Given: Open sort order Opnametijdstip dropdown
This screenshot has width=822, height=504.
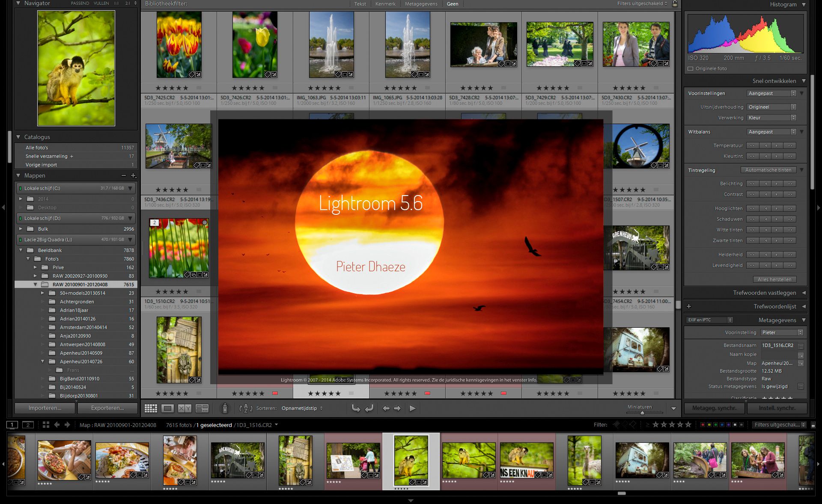Looking at the screenshot, I should [x=302, y=408].
